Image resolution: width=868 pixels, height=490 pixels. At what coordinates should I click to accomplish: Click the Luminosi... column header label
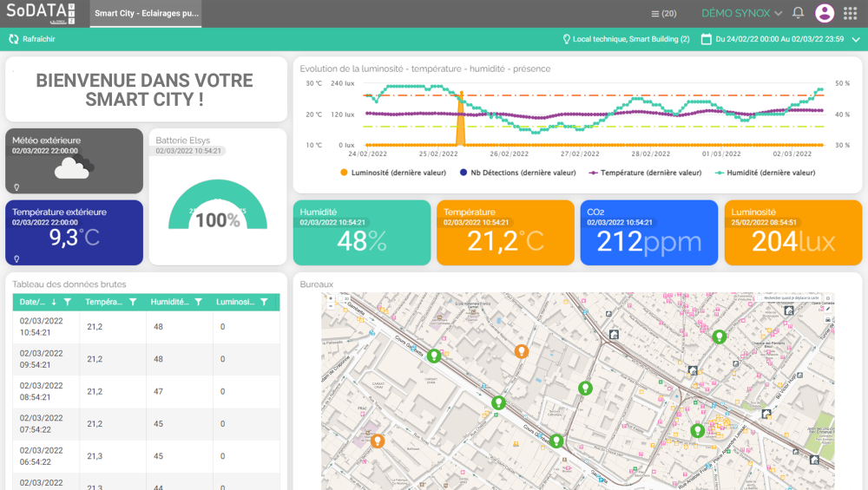coord(235,302)
